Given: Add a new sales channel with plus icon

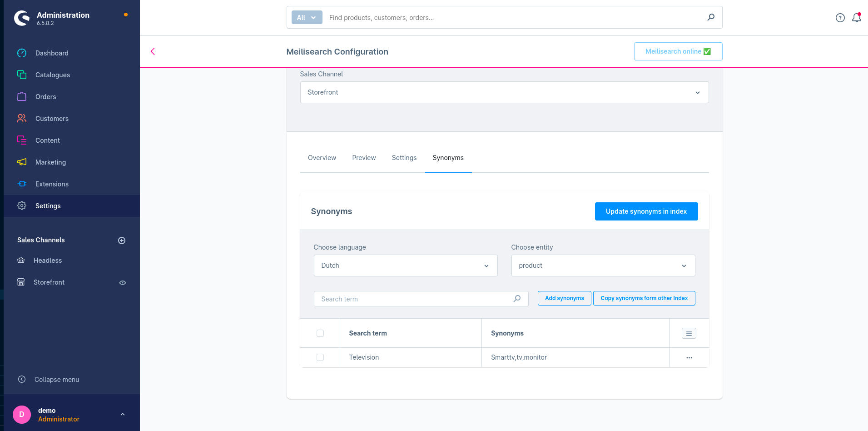Looking at the screenshot, I should (122, 241).
